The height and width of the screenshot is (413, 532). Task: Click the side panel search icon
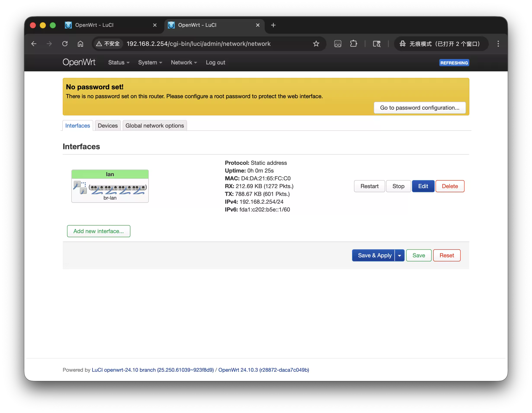[x=377, y=44]
